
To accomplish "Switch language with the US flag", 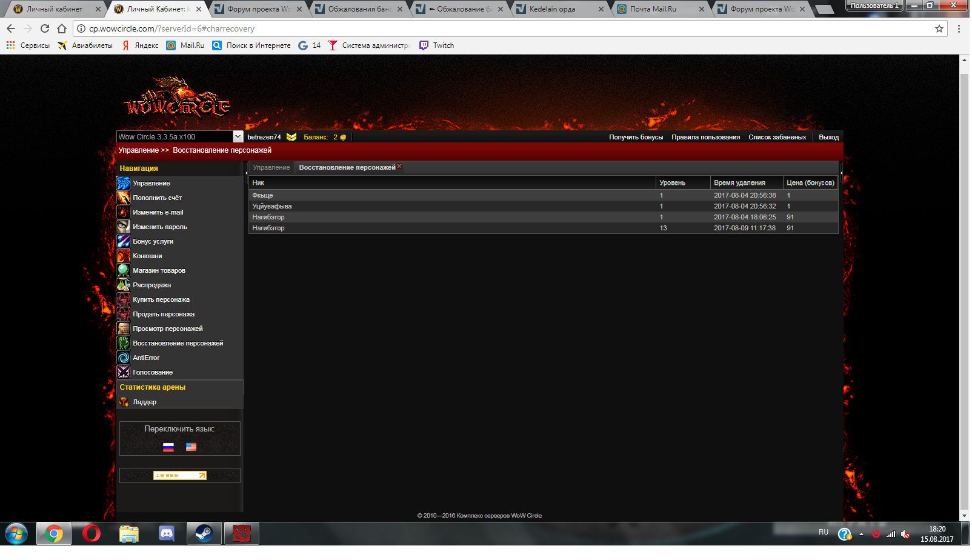I will pos(191,447).
